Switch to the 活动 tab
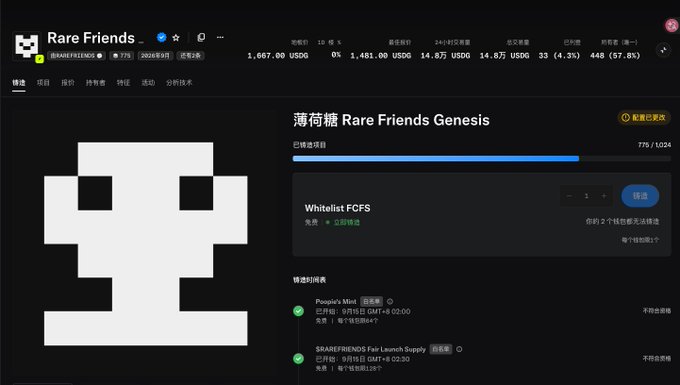Viewport: 680px width, 385px height. [x=148, y=82]
